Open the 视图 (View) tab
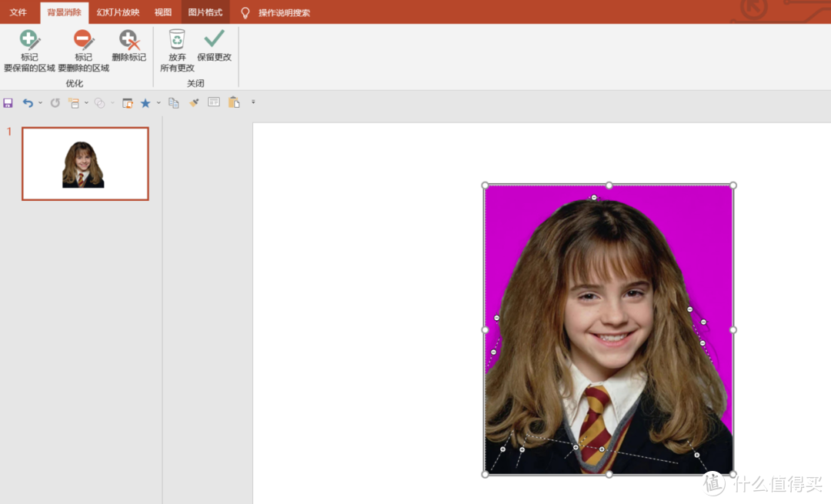Viewport: 831px width, 504px height. pyautogui.click(x=162, y=12)
